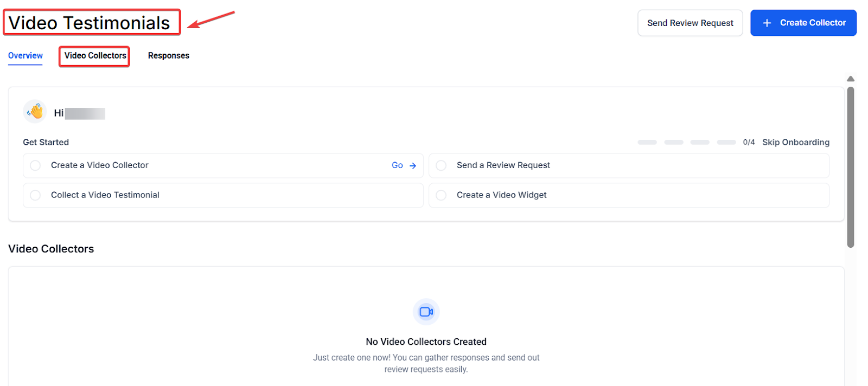The image size is (868, 386).
Task: Click the video camera icon in empty state
Action: point(426,312)
